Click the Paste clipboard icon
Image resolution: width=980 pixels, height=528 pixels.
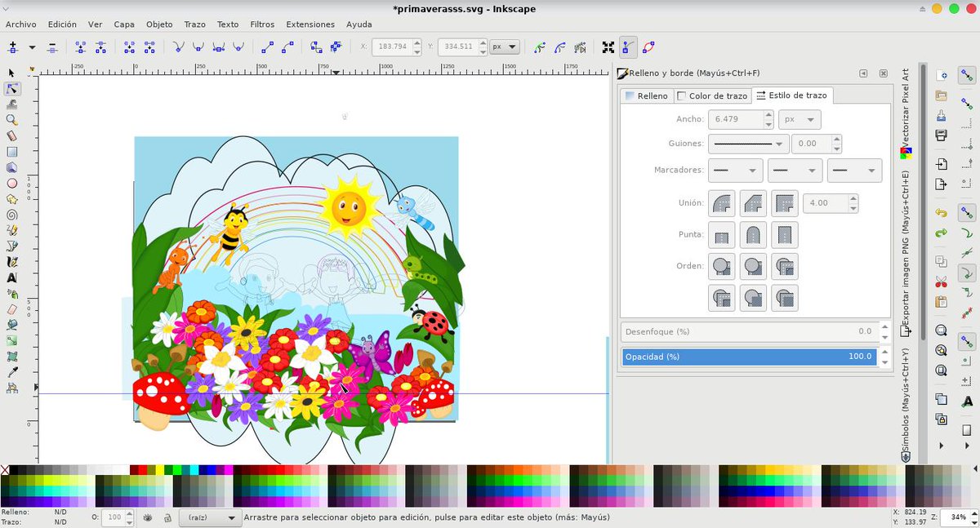pos(941,302)
